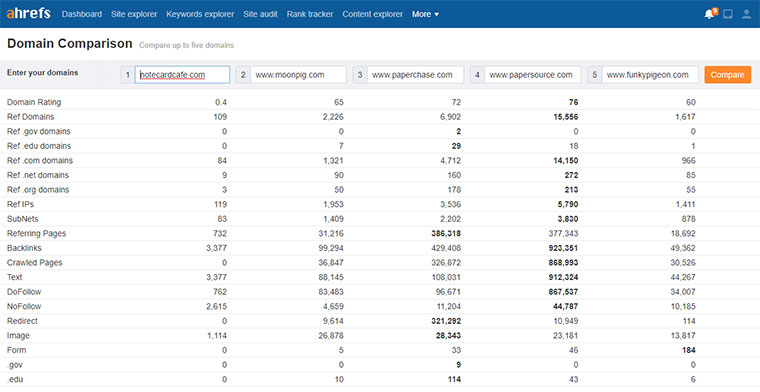Select the Ref Domains row label

(31, 117)
